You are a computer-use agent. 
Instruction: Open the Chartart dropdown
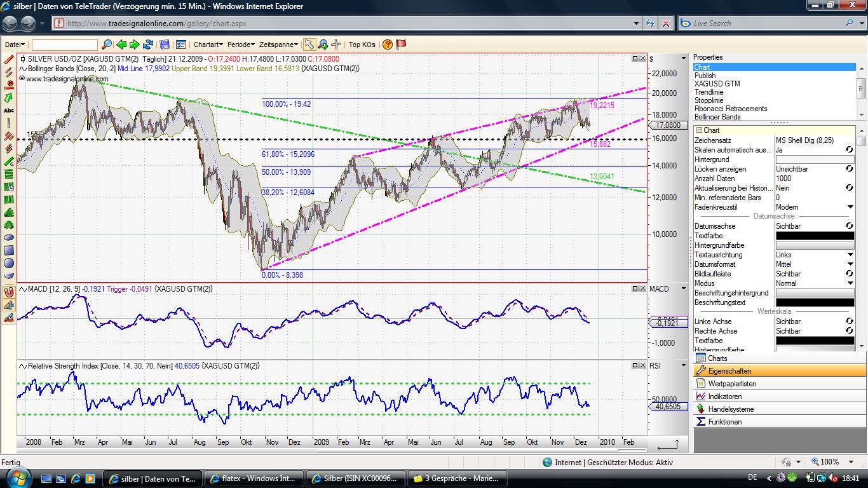(x=208, y=44)
